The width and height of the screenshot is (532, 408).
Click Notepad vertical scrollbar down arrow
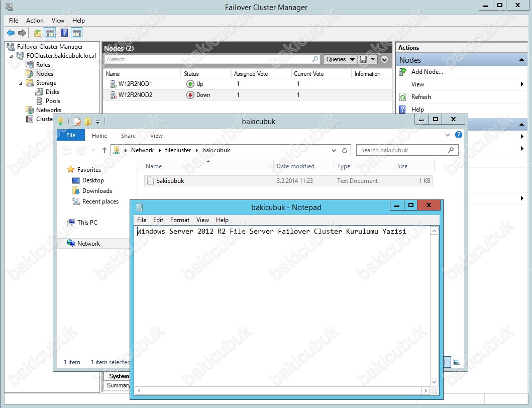[x=434, y=382]
